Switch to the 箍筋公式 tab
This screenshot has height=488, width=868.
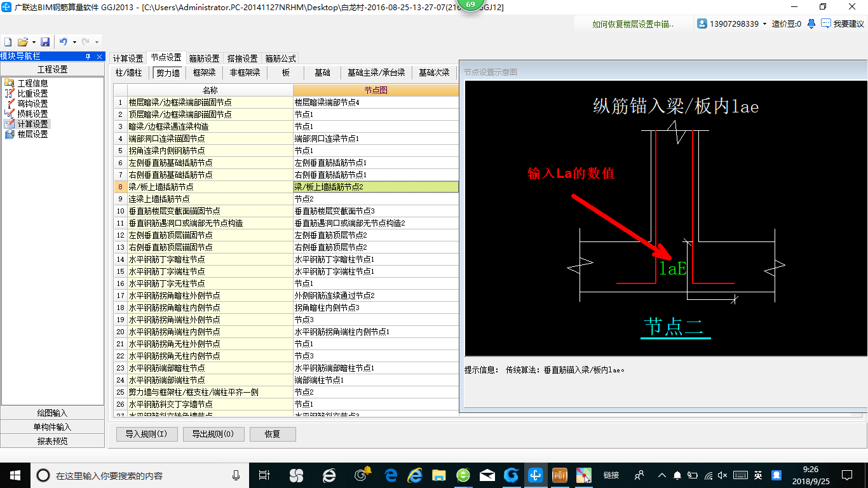[281, 58]
